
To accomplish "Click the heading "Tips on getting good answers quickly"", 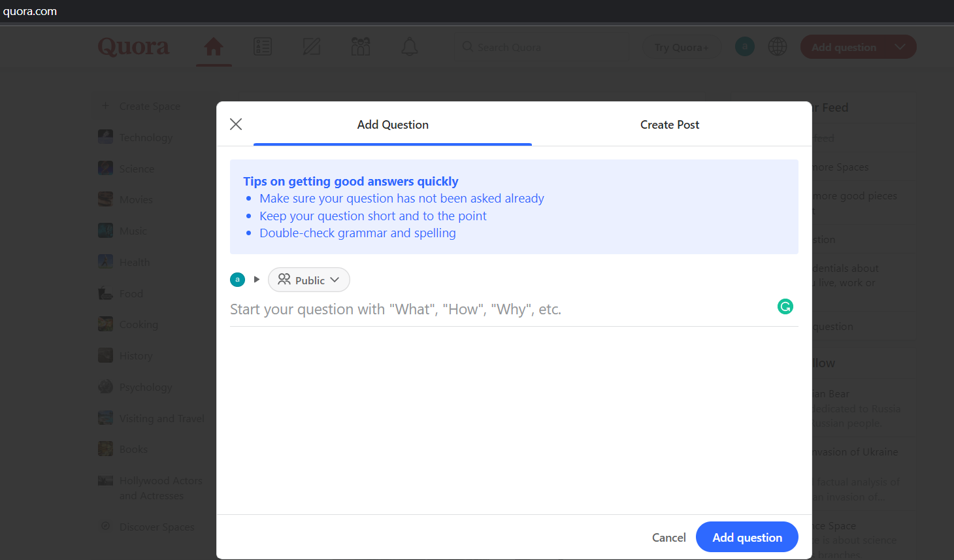I will (x=351, y=181).
